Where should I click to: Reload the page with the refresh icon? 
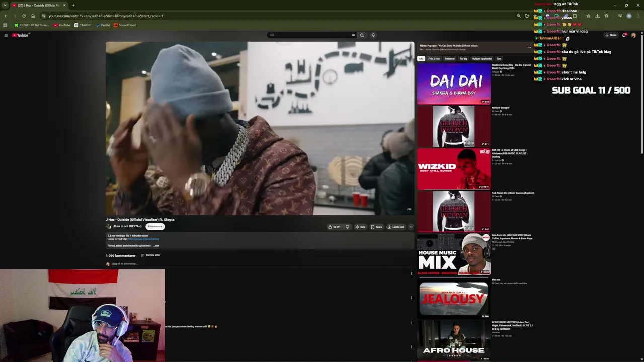click(x=24, y=16)
